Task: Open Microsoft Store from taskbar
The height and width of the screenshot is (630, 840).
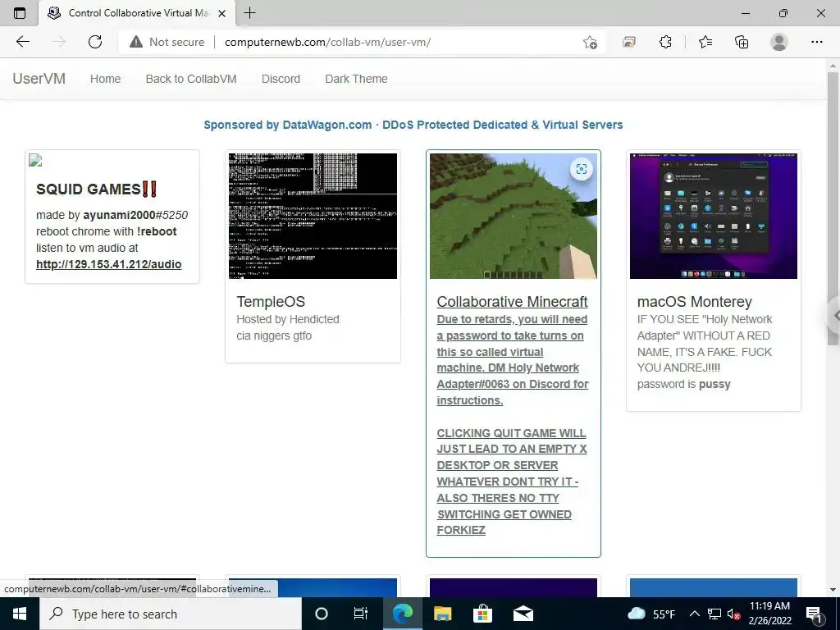Action: pyautogui.click(x=482, y=614)
